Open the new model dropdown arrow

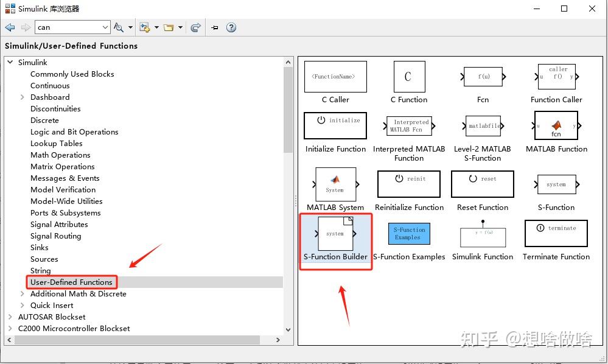[x=156, y=27]
